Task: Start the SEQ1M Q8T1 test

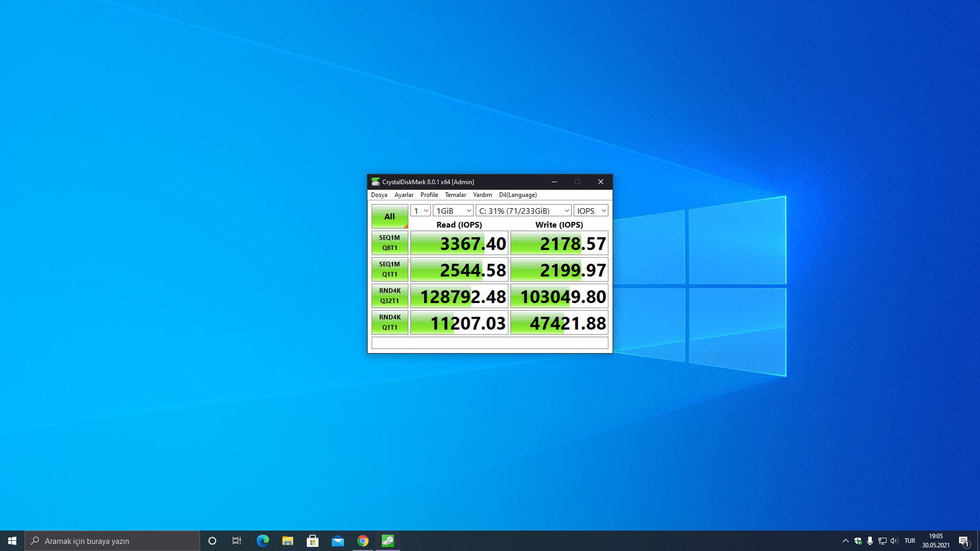Action: (x=389, y=243)
